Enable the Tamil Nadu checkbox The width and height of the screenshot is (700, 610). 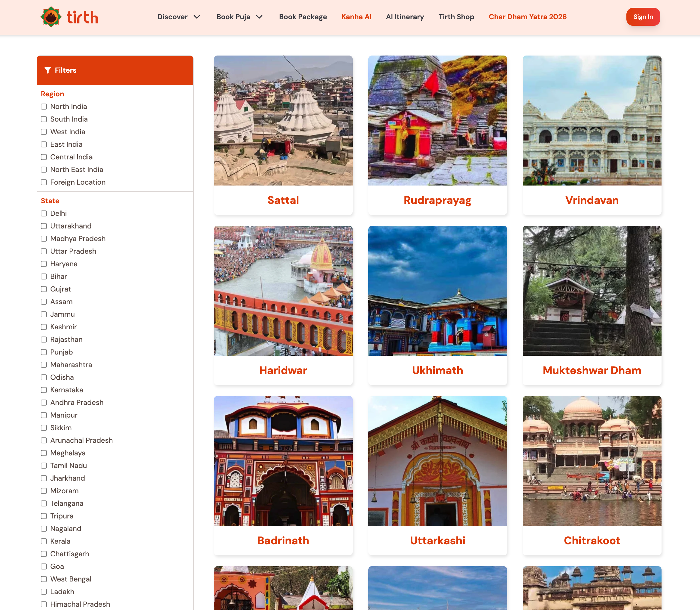coord(44,465)
